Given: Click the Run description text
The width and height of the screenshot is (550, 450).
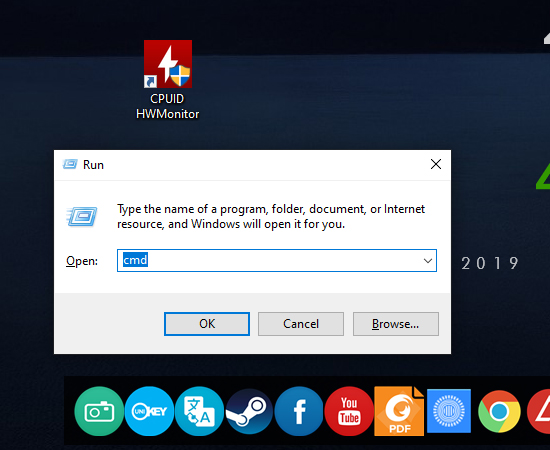Looking at the screenshot, I should [271, 216].
